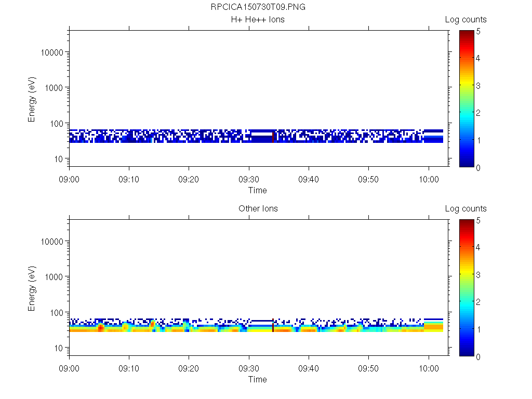
Task: Click 'Log counts' label above the lower colorbar
Action: click(465, 209)
